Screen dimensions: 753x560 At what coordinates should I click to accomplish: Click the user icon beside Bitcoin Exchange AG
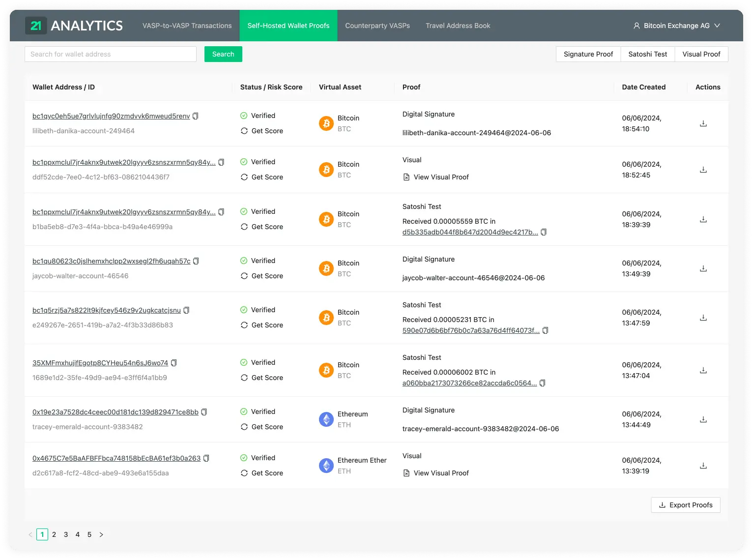click(636, 26)
